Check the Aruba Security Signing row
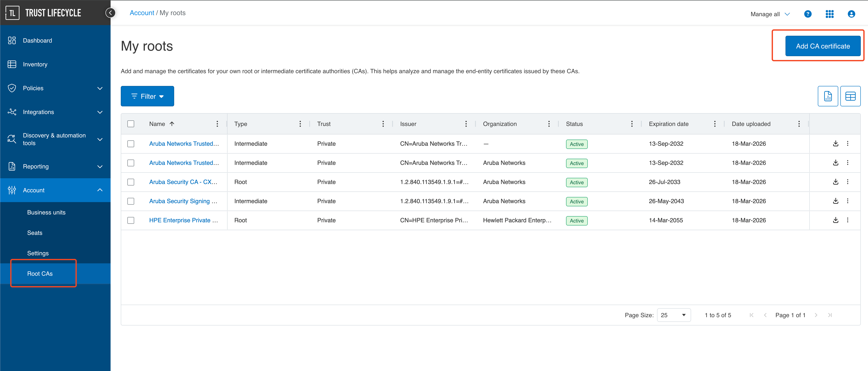 [131, 201]
